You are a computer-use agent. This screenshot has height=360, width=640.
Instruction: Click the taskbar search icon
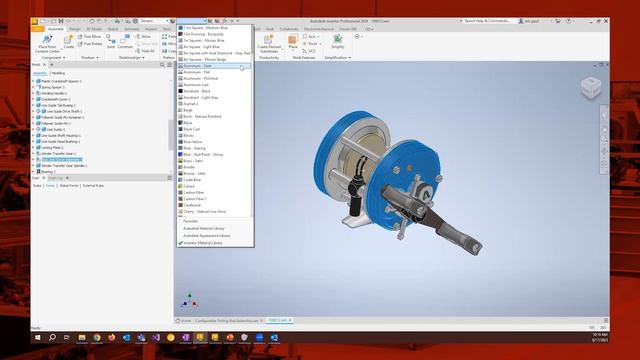click(x=52, y=338)
